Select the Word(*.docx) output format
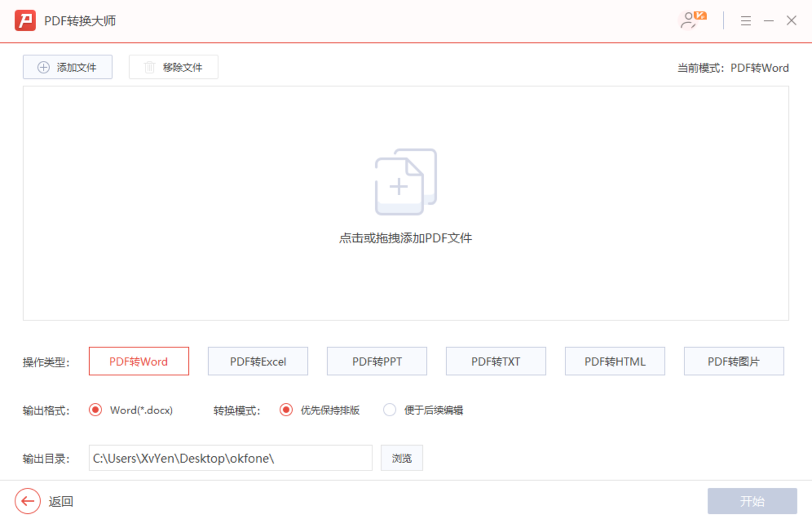Image resolution: width=812 pixels, height=519 pixels. (x=95, y=410)
